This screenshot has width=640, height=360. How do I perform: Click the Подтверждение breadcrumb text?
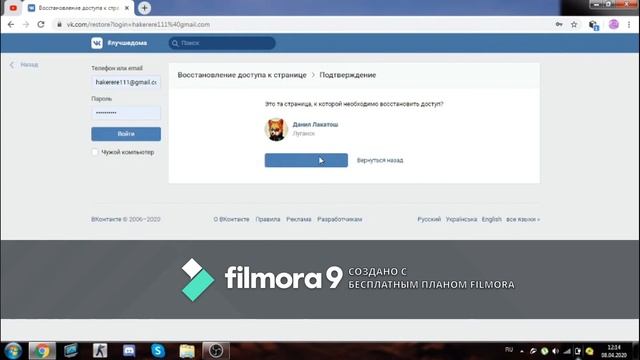click(x=348, y=75)
